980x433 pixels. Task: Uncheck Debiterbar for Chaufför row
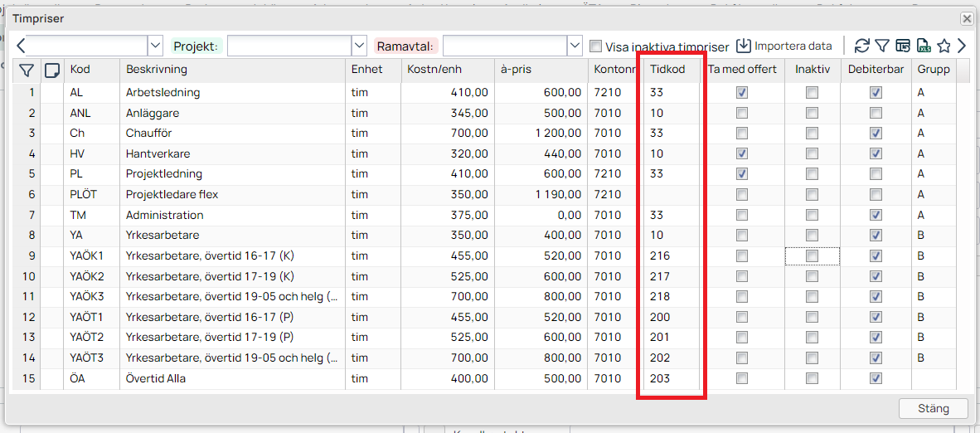tap(876, 134)
